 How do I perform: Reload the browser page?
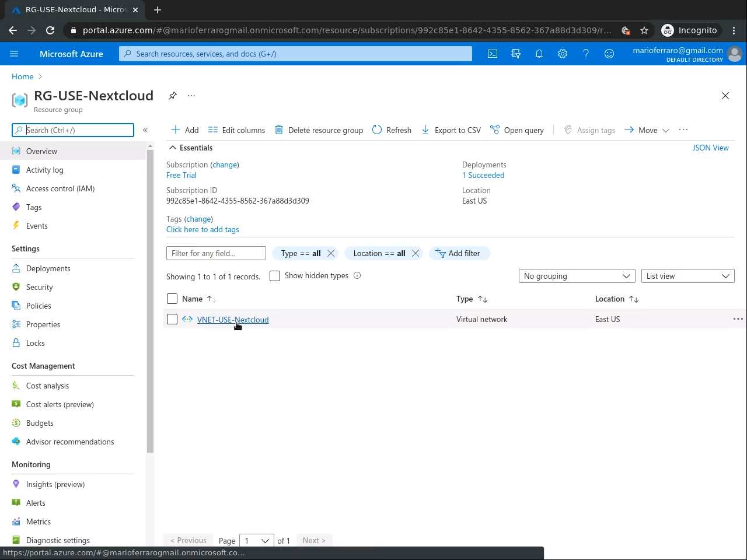[x=50, y=30]
